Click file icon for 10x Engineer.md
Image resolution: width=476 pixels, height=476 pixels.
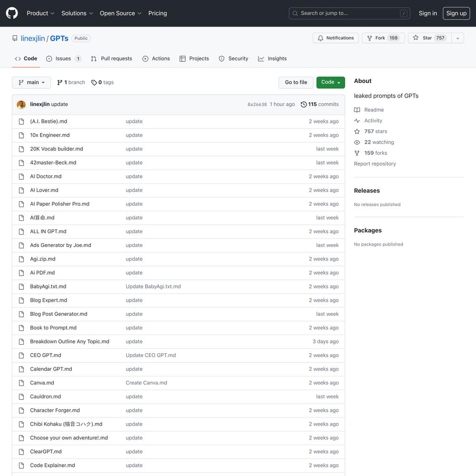[x=21, y=135]
